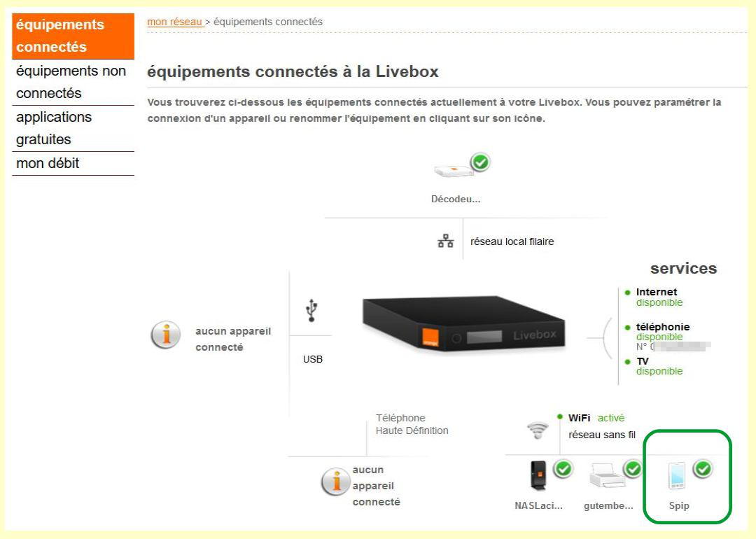This screenshot has width=756, height=539.
Task: Click the info icon under Téléphone Haute Définition
Action: (335, 481)
